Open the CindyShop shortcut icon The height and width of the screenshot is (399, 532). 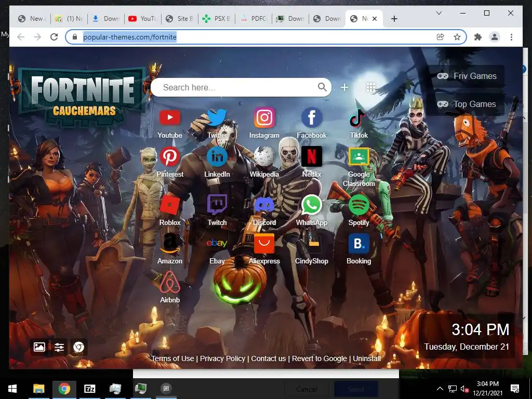tap(312, 244)
